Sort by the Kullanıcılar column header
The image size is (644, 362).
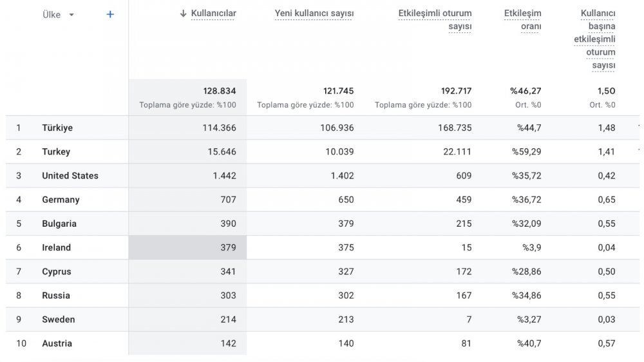pos(213,14)
